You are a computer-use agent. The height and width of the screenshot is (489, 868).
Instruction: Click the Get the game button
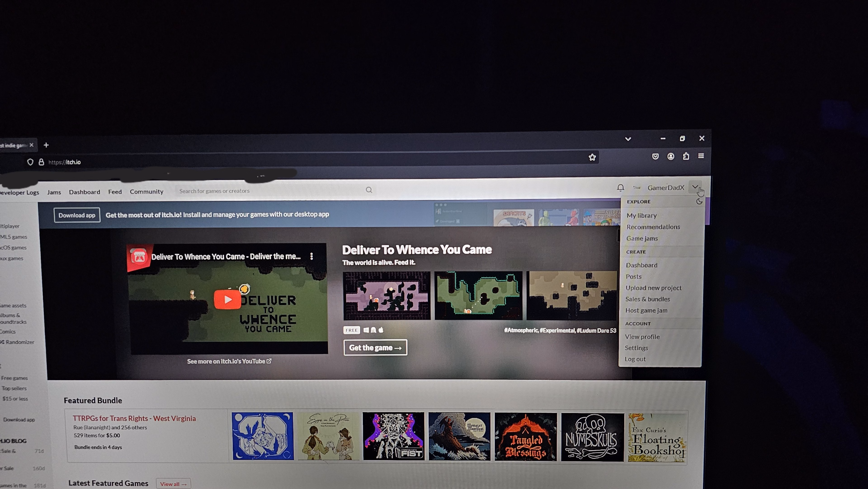375,347
